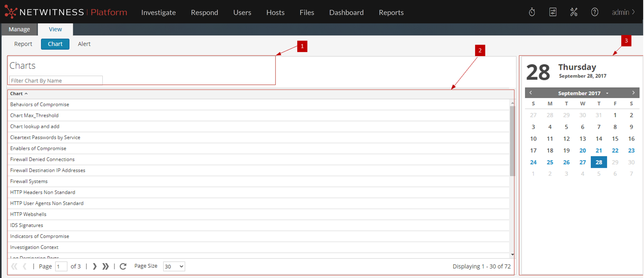Go to next page arrow
Image resolution: width=644 pixels, height=278 pixels.
[x=94, y=266]
